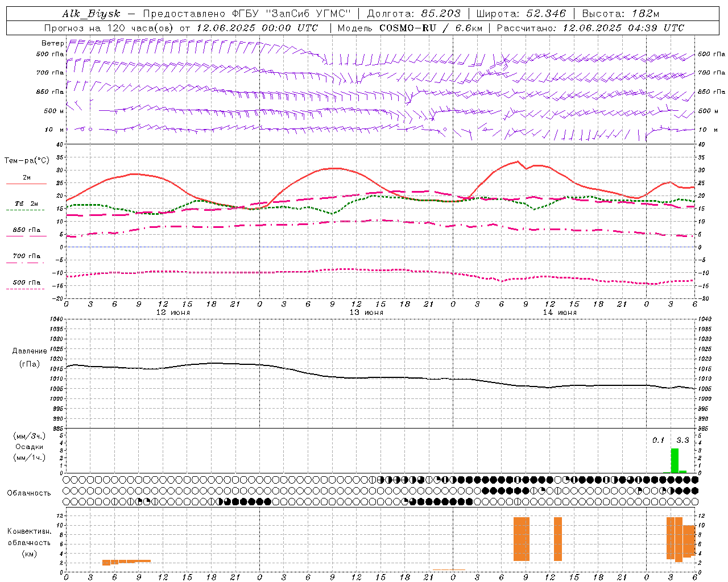Image resolution: width=728 pixels, height=582 pixels.
Task: Click the '3.3' precipitation amount value
Action: click(682, 440)
